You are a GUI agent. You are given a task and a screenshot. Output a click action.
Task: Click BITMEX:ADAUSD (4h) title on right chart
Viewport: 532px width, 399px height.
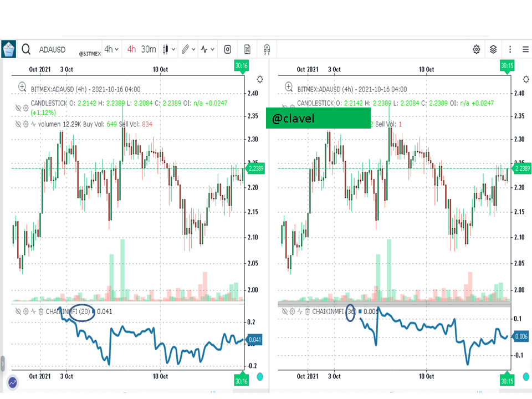click(352, 89)
